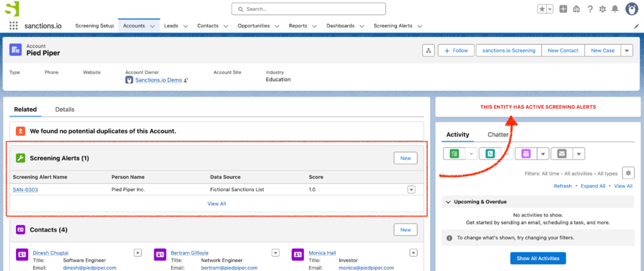
Task: Open the activity timeline settings gear
Action: point(628,173)
